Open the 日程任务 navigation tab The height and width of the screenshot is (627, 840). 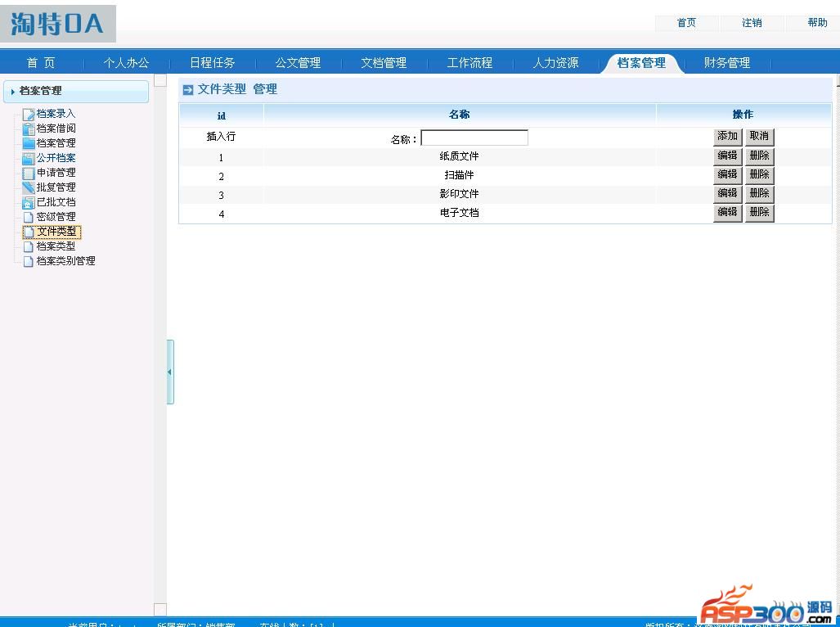(212, 63)
